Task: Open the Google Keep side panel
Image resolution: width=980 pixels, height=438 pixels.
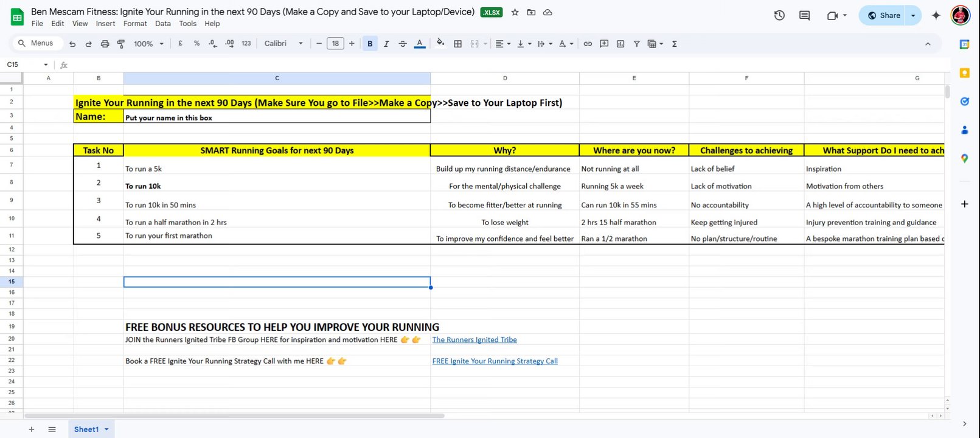Action: coord(964,73)
